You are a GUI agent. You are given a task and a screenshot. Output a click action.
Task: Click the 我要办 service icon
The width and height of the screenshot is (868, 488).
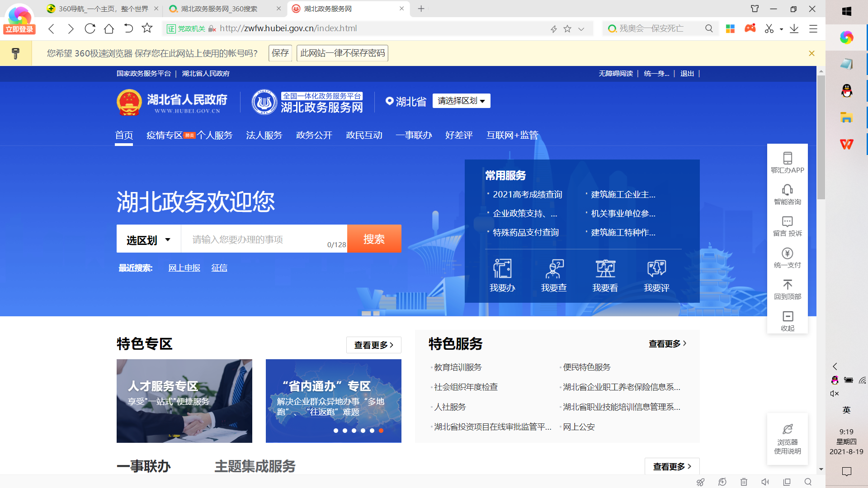[x=502, y=269]
